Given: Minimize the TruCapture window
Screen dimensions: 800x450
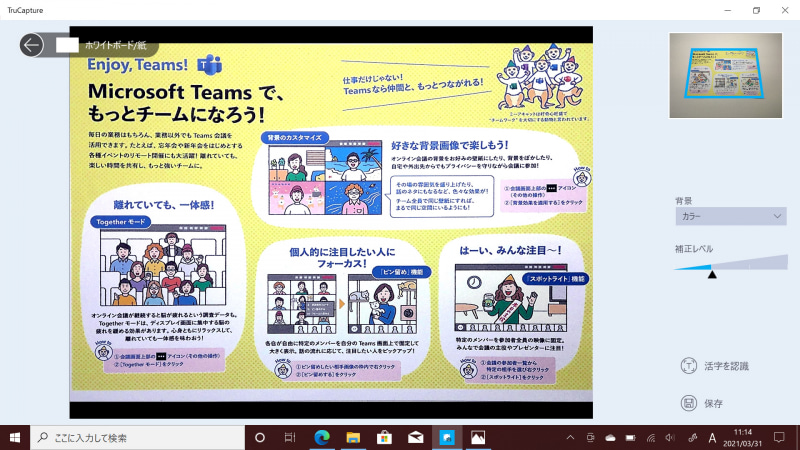Looking at the screenshot, I should coord(728,10).
